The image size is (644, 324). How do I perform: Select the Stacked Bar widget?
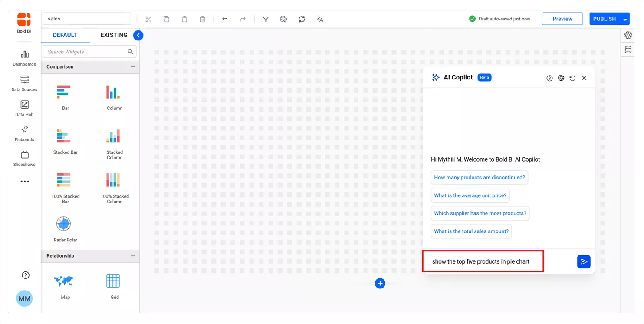(65, 142)
